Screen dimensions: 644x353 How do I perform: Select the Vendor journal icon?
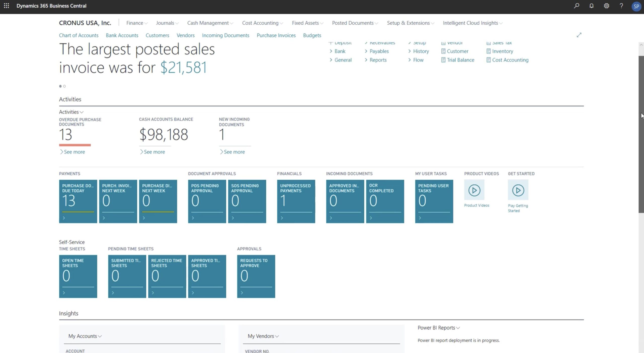pyautogui.click(x=444, y=42)
